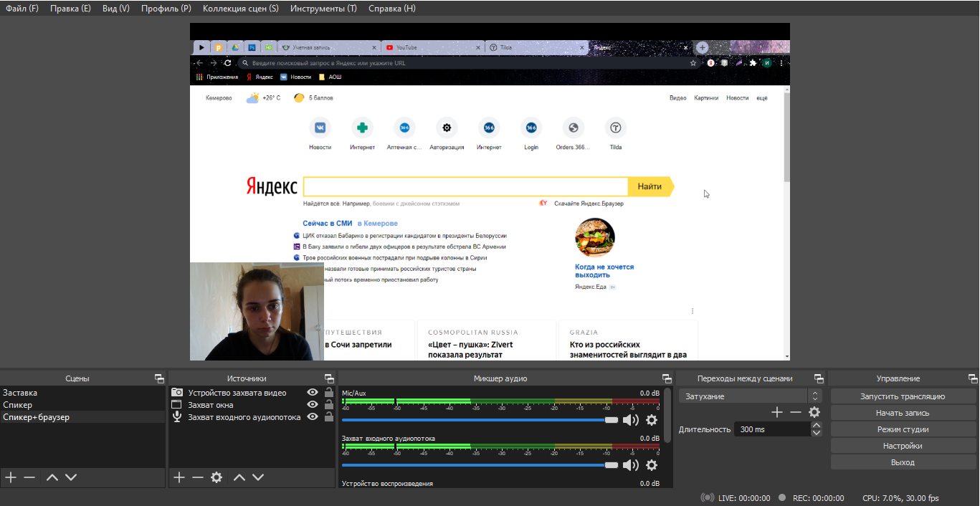980x506 pixels.
Task: Mute the Mic/Aux speaker icon
Action: coord(630,421)
